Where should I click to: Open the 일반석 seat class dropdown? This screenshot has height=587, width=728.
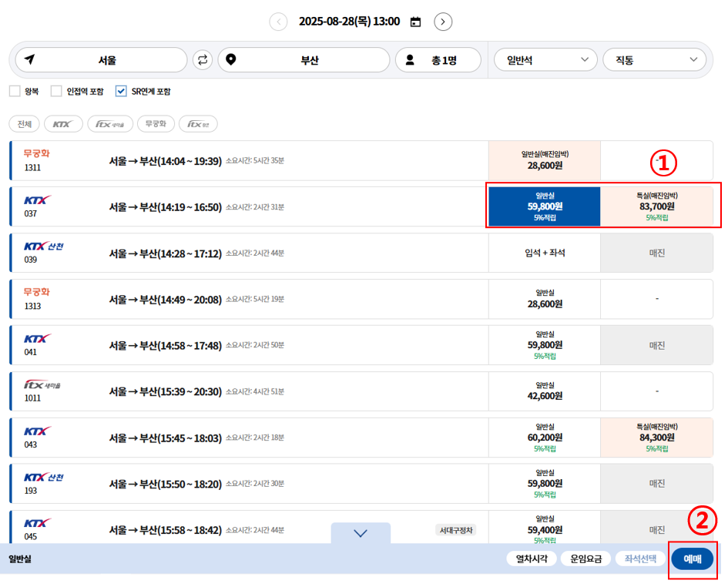point(545,59)
